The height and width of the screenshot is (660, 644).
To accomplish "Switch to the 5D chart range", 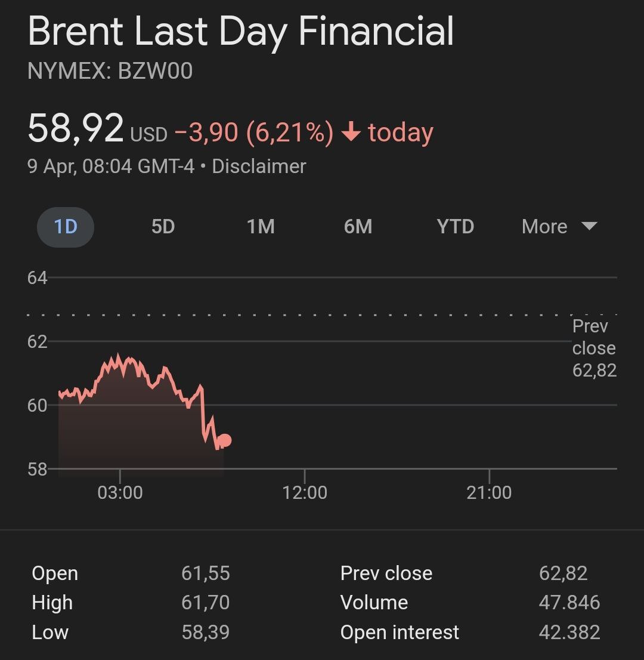I will [163, 227].
